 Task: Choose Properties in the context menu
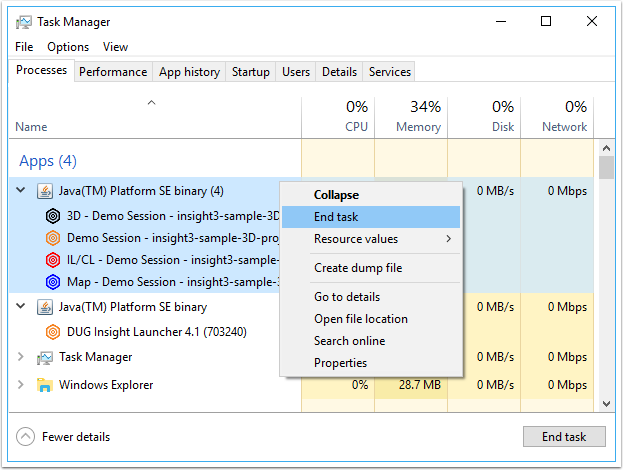(371, 363)
